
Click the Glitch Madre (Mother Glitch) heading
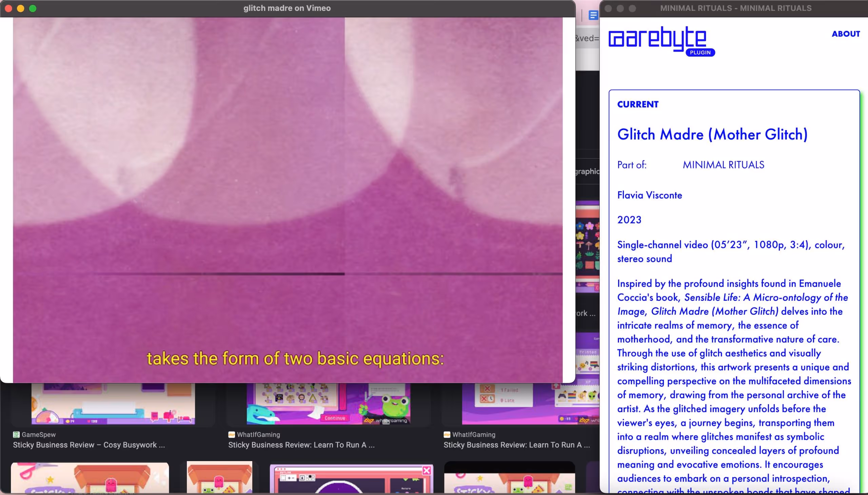(x=712, y=134)
